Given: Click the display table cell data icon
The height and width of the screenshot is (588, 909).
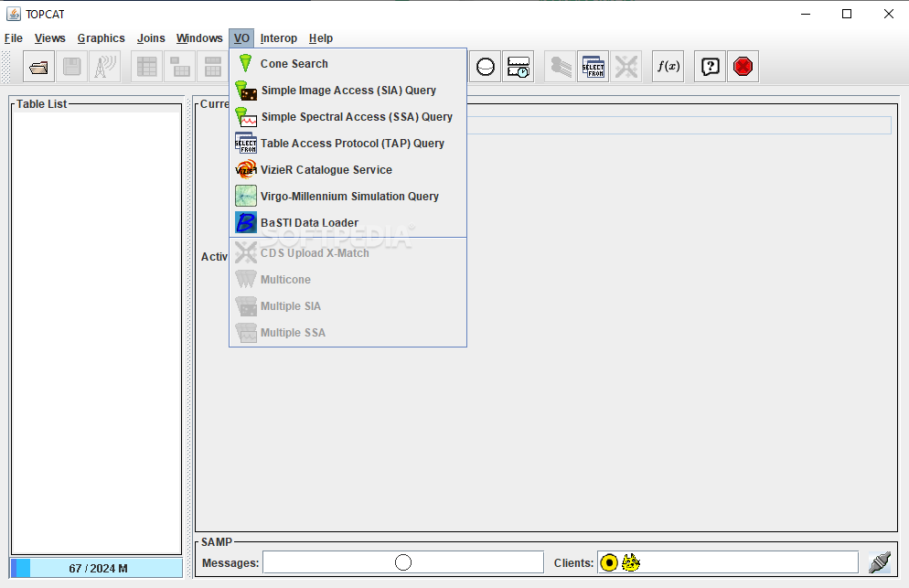Looking at the screenshot, I should tap(146, 67).
